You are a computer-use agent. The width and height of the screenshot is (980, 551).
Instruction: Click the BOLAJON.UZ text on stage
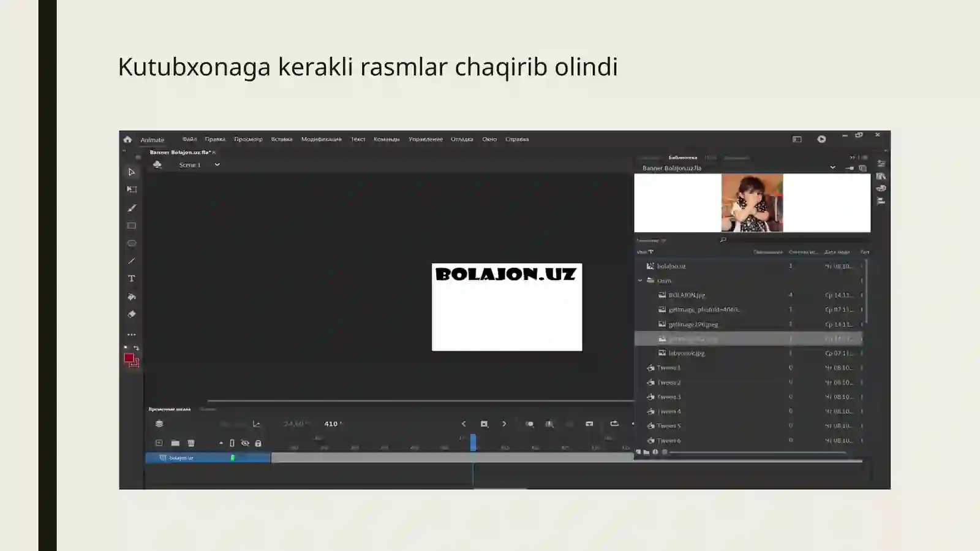coord(506,274)
